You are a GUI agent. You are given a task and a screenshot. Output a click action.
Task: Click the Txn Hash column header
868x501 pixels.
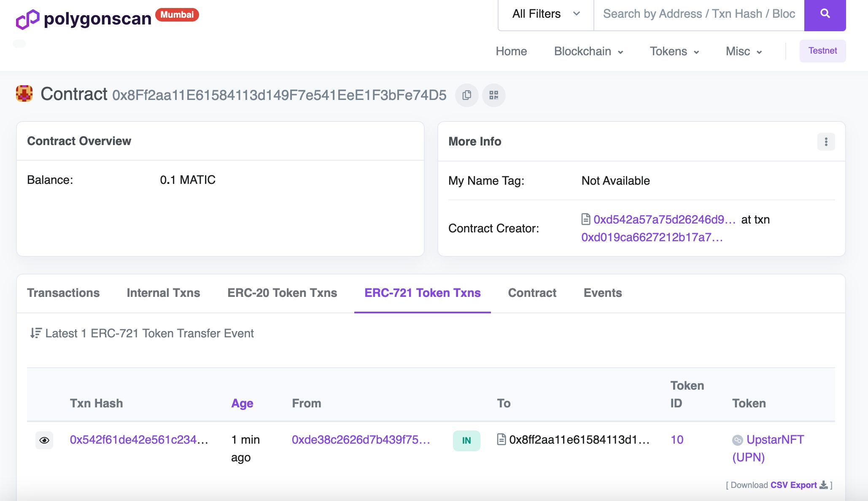click(96, 404)
